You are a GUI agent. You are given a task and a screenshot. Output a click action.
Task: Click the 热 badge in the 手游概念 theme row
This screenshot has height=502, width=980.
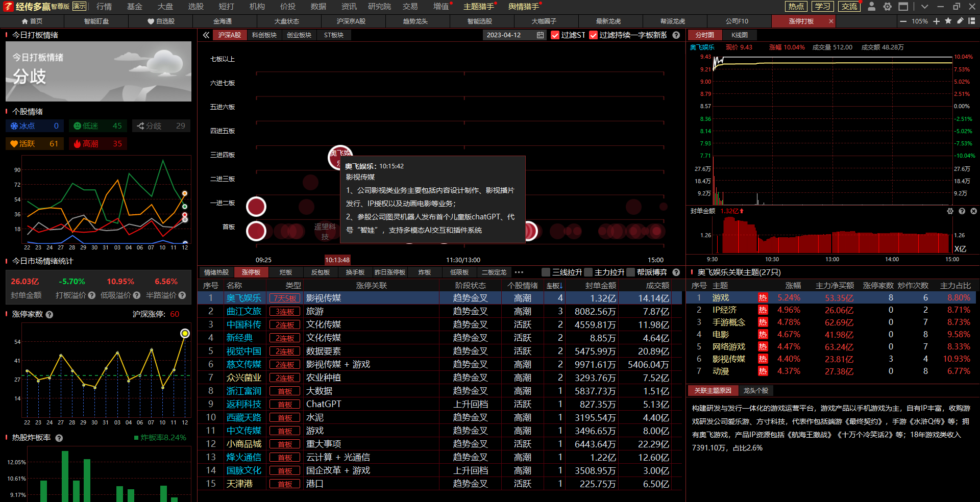[x=763, y=322]
